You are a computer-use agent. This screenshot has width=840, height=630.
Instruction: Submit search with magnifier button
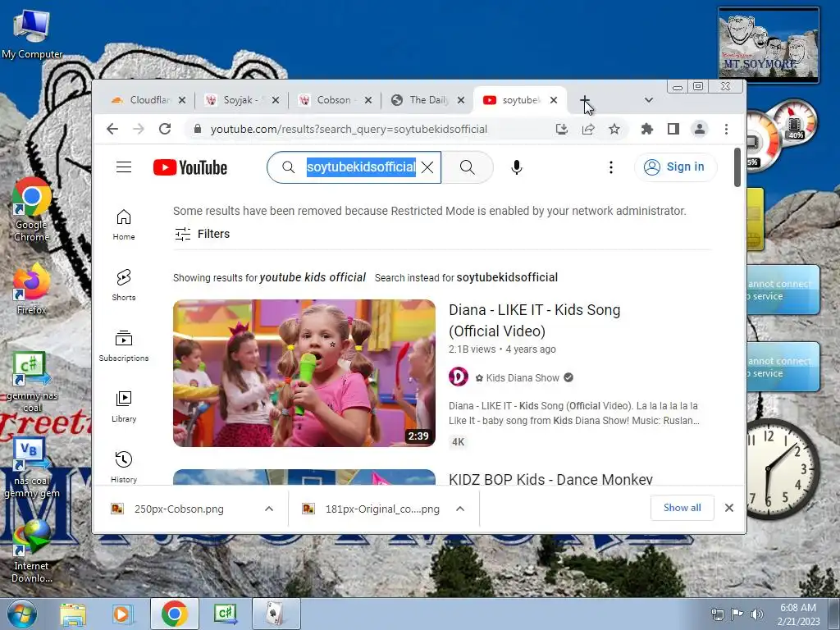467,167
